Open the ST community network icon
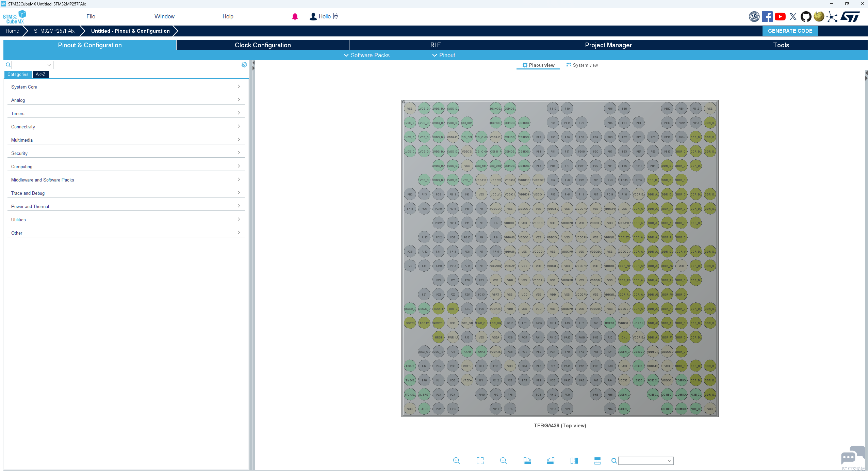 [x=832, y=16]
